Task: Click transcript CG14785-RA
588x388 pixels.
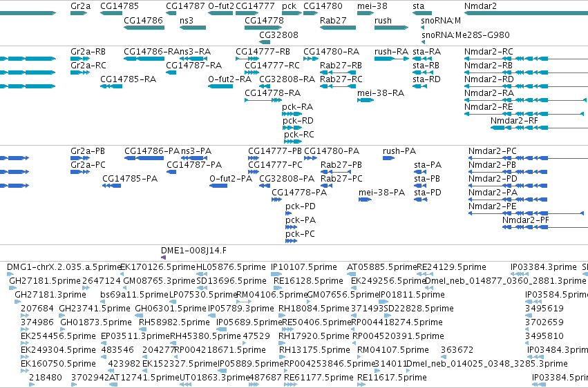Action: (111, 86)
